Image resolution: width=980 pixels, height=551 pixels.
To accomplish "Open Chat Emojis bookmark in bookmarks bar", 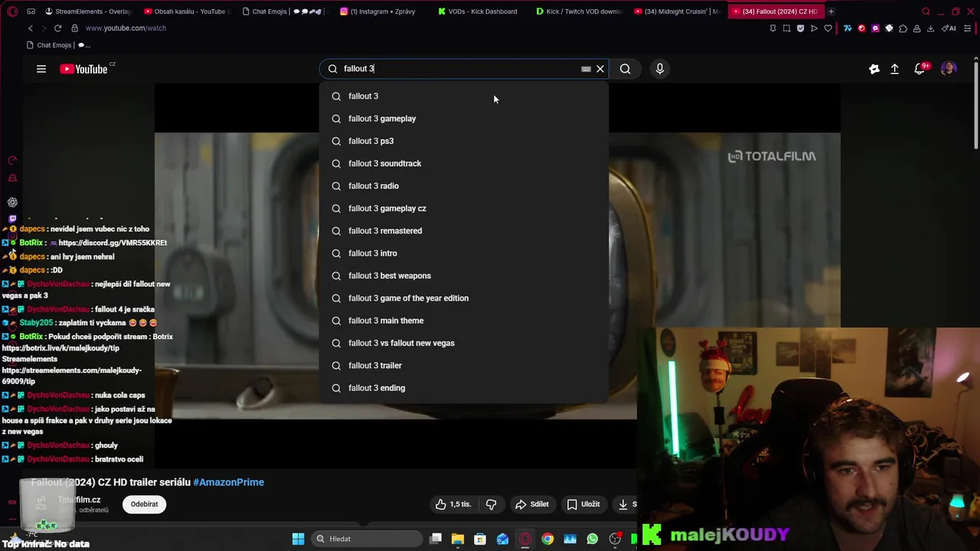I will (x=58, y=45).
